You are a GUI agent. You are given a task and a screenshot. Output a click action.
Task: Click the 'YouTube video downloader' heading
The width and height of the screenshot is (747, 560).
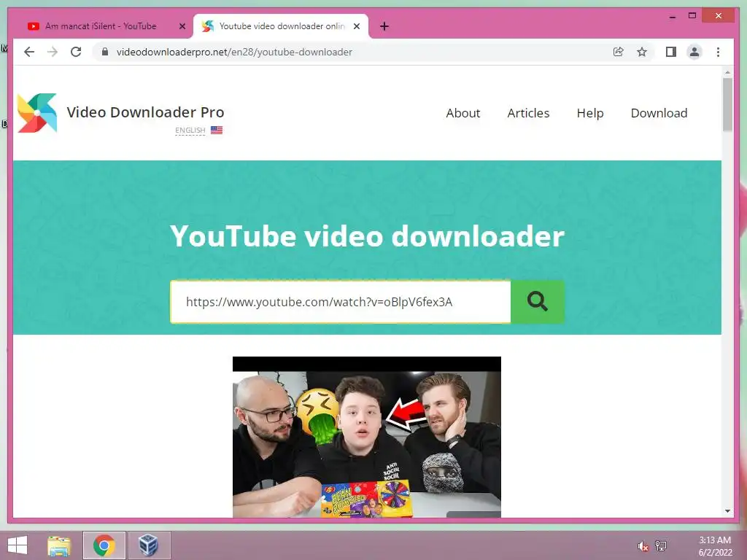[x=368, y=236]
